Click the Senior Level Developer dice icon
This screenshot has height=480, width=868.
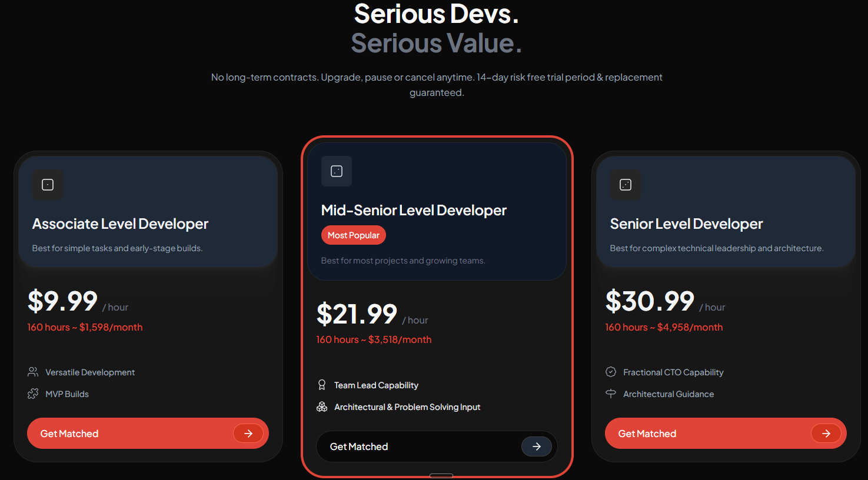coord(626,185)
